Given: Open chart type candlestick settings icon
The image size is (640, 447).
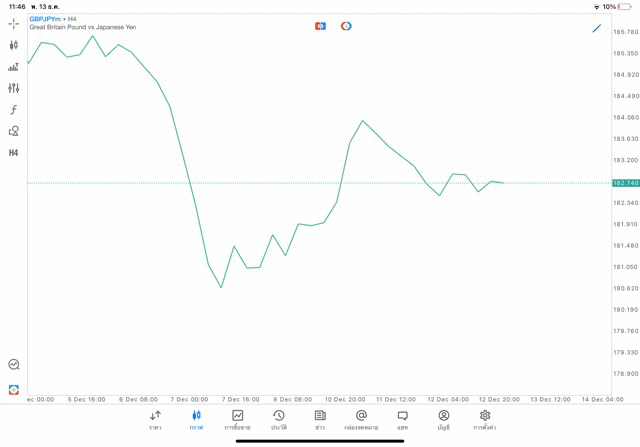Looking at the screenshot, I should pyautogui.click(x=14, y=45).
